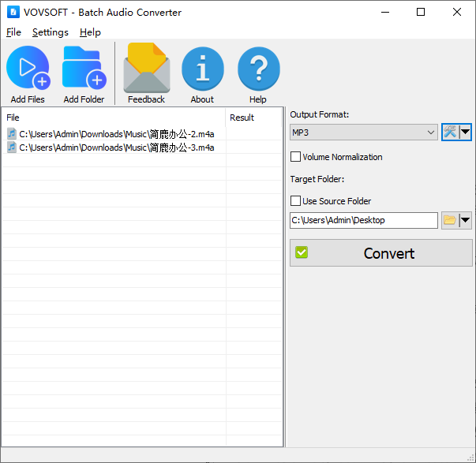476x463 pixels.
Task: Open the Help menu in menu bar
Action: coord(90,32)
